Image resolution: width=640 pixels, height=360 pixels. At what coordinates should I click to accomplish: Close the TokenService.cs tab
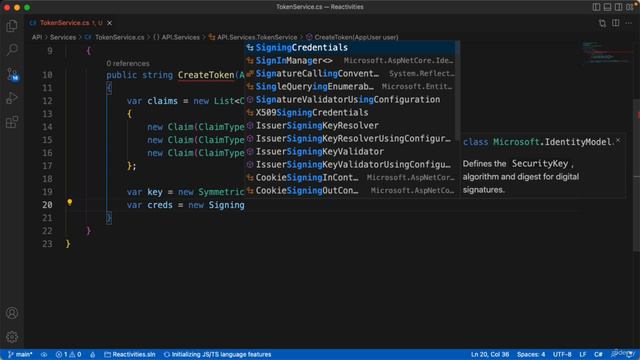coord(109,23)
